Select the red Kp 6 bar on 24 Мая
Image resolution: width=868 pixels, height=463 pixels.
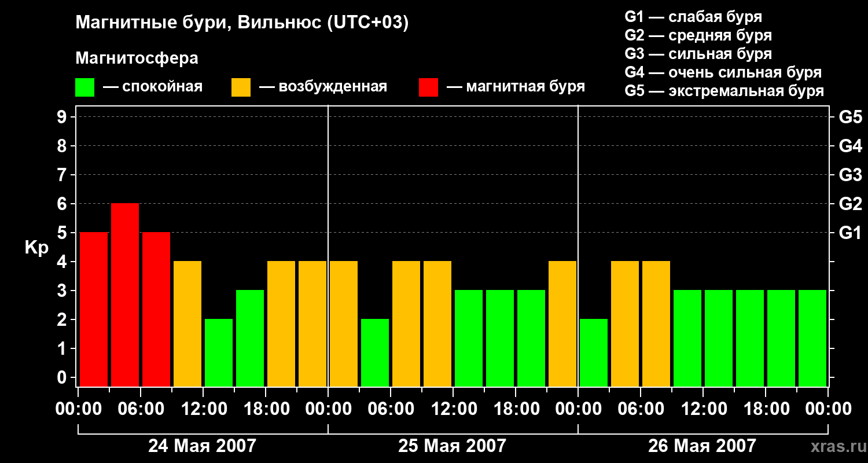(125, 295)
